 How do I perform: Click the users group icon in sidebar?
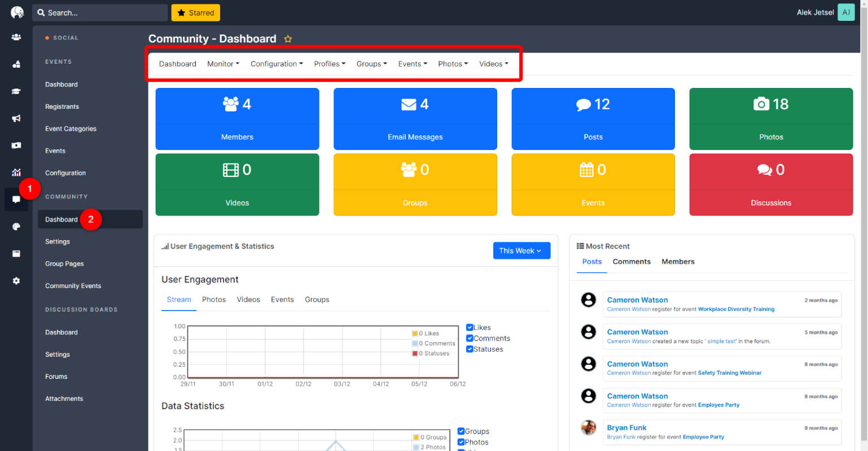tap(16, 37)
